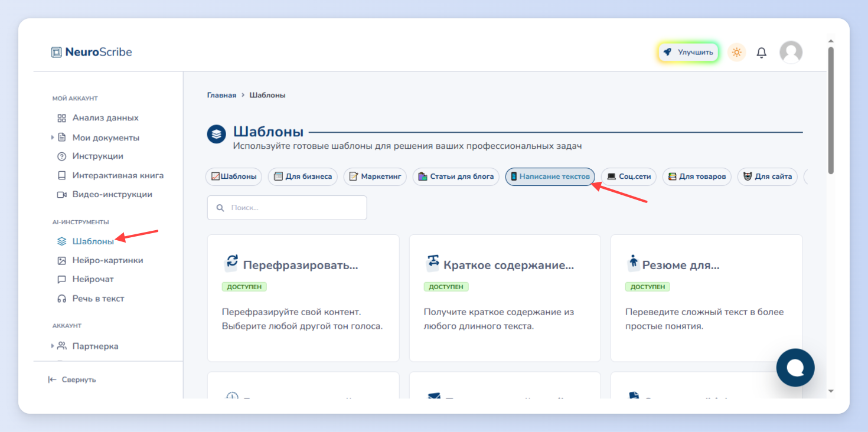Screen dimensions: 868x432
Task: Expand the Мои документы tree arrow
Action: click(53, 138)
